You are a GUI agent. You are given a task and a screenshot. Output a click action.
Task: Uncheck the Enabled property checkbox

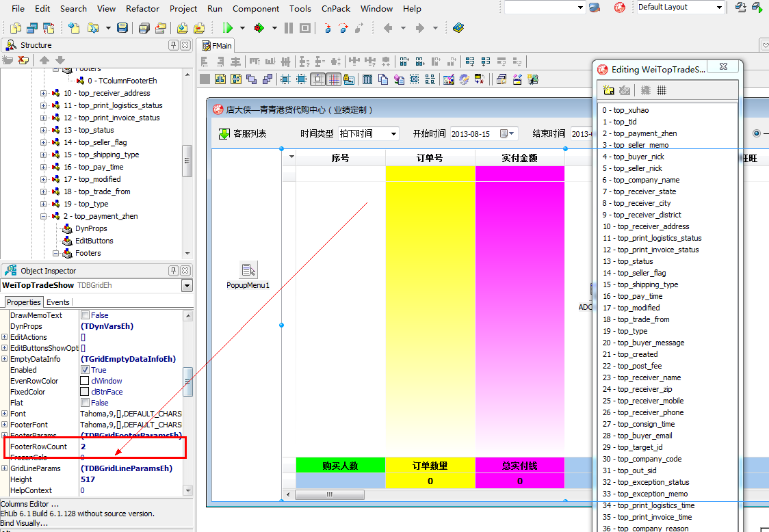pos(85,370)
